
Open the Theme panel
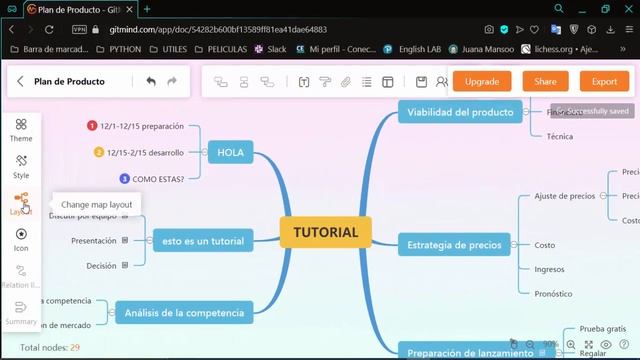coord(21,130)
